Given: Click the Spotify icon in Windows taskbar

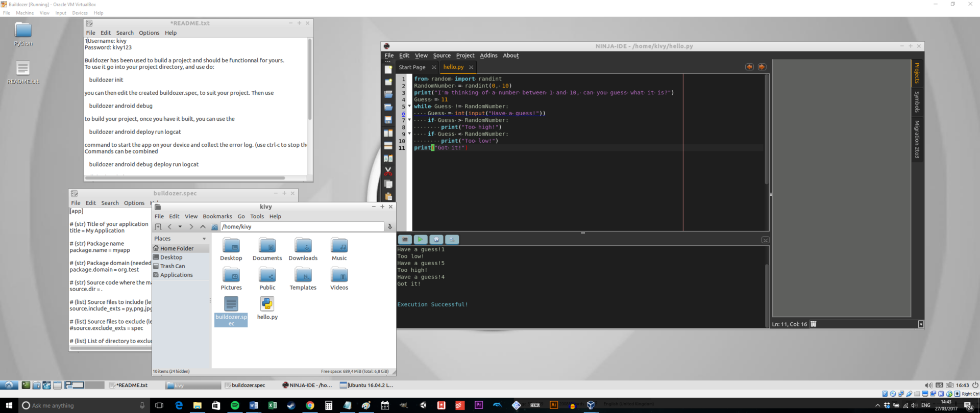Looking at the screenshot, I should pos(235,405).
